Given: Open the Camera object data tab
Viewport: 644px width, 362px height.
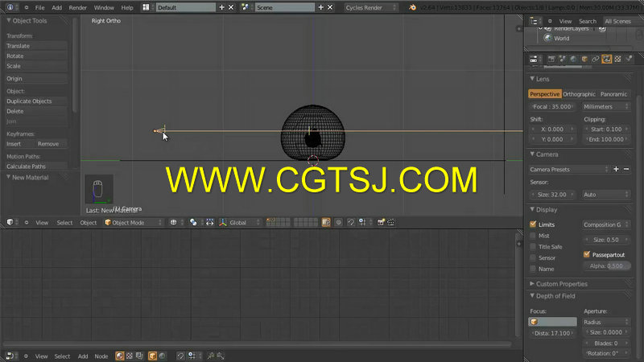Looking at the screenshot, I should point(607,59).
